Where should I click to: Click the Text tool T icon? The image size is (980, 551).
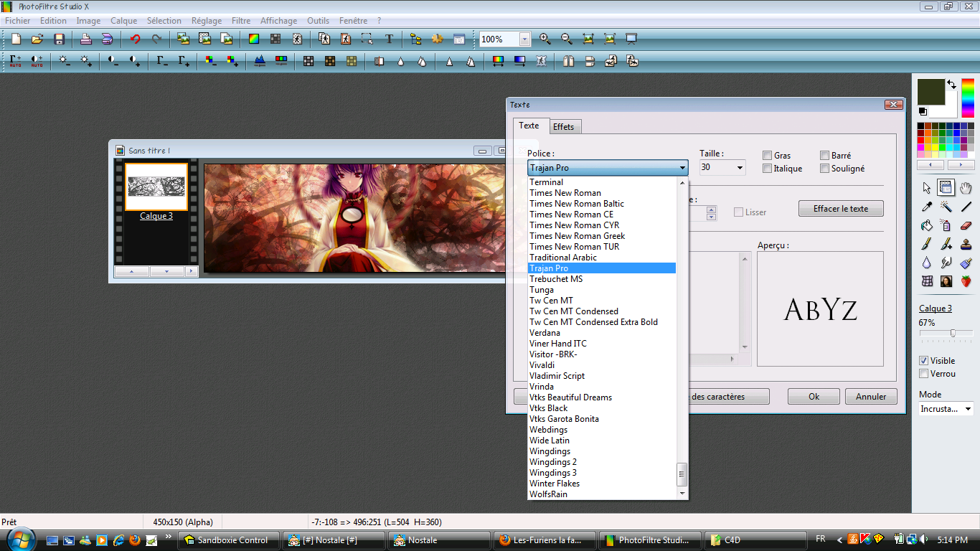390,39
